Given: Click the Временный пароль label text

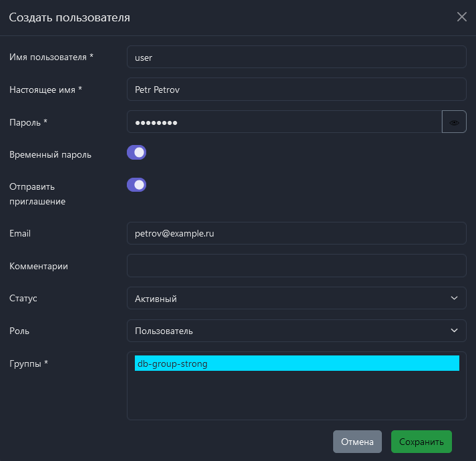Looking at the screenshot, I should tap(51, 154).
